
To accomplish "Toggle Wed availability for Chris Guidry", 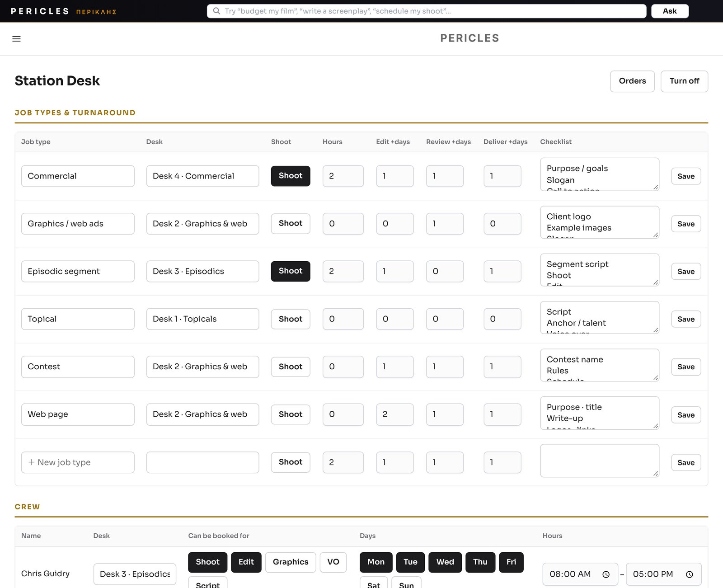I will tap(445, 562).
